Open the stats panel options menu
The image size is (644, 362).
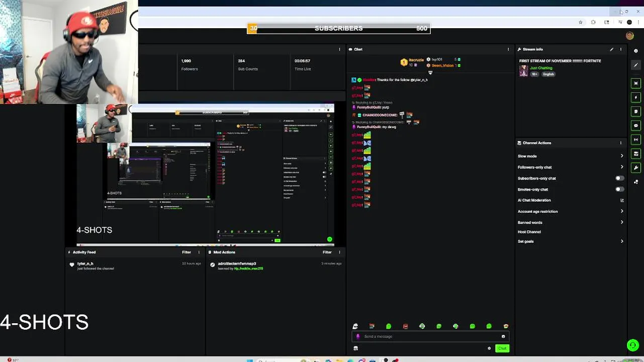(x=339, y=49)
